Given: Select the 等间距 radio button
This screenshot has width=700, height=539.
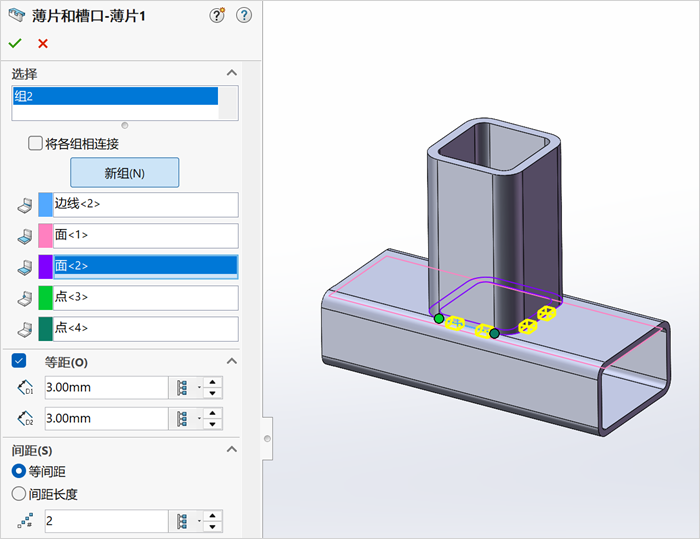Looking at the screenshot, I should click(19, 471).
